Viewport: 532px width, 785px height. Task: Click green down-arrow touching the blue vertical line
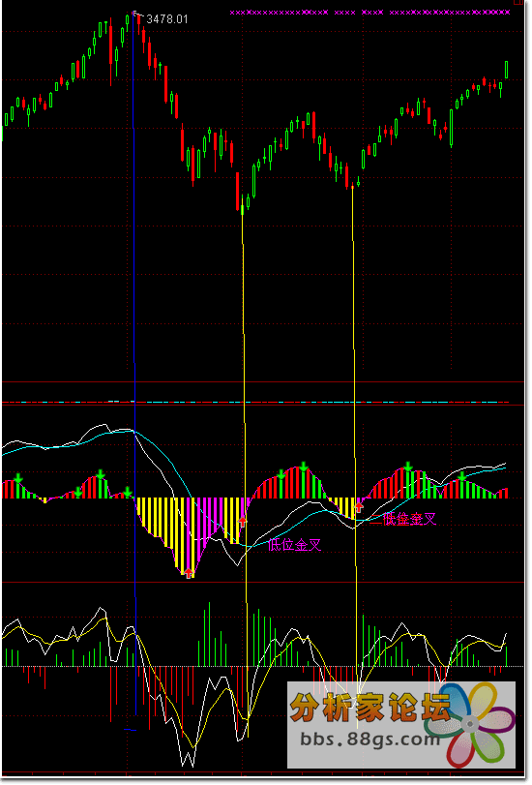pyautogui.click(x=128, y=492)
